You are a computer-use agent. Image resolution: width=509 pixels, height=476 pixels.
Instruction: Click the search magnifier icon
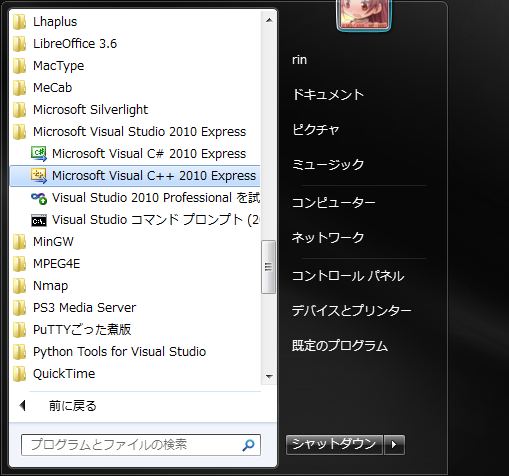pos(248,445)
